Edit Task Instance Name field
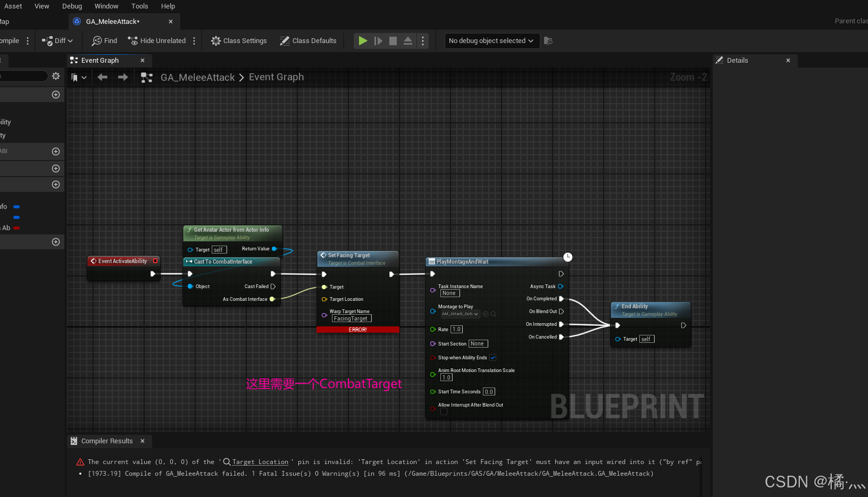Image resolution: width=868 pixels, height=497 pixels. pos(450,293)
